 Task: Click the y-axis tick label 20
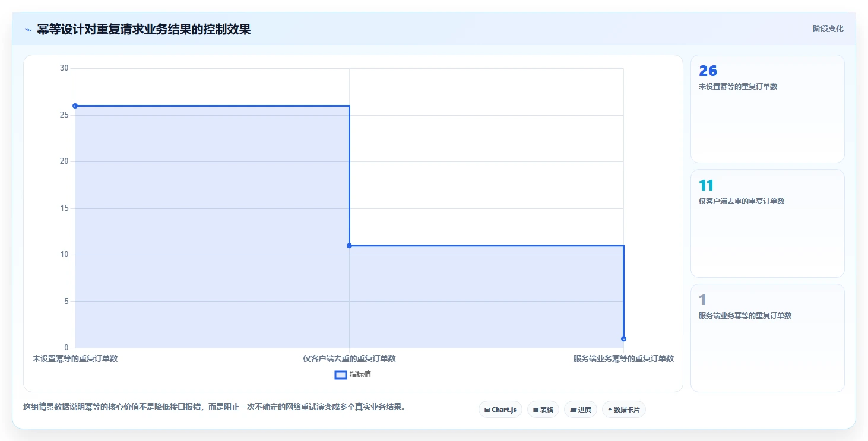(x=64, y=161)
